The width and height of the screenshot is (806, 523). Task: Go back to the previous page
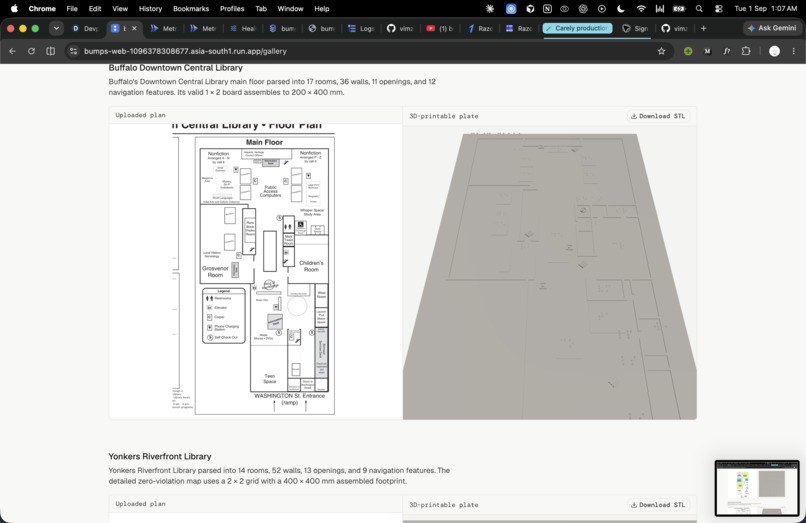12,51
